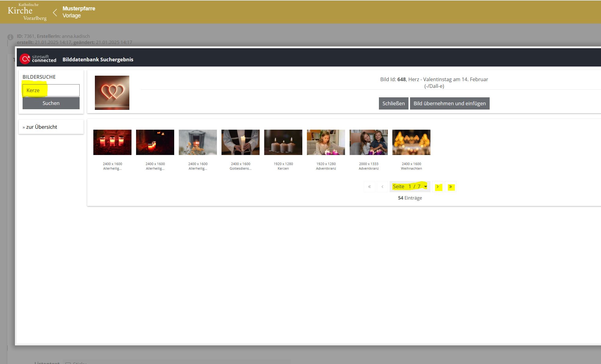Click Katholische Kirche Vorarlberg logo

point(27,12)
